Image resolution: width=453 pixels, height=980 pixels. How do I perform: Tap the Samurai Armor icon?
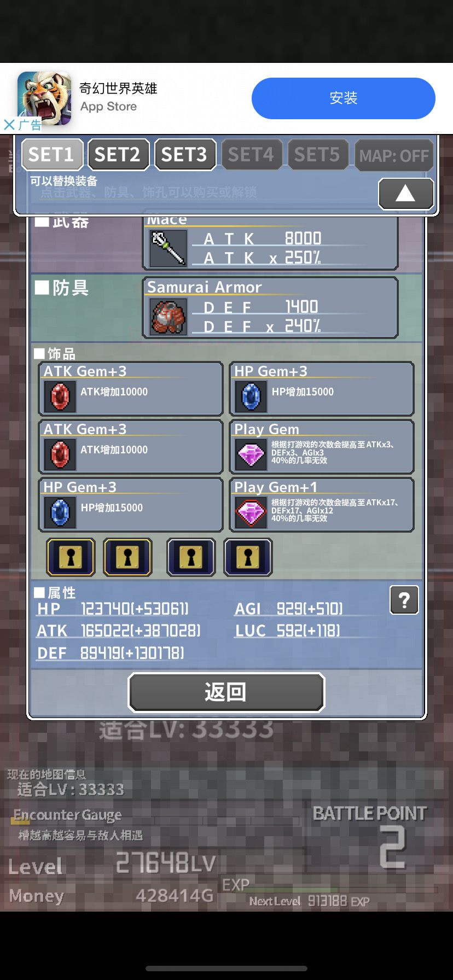pyautogui.click(x=168, y=317)
